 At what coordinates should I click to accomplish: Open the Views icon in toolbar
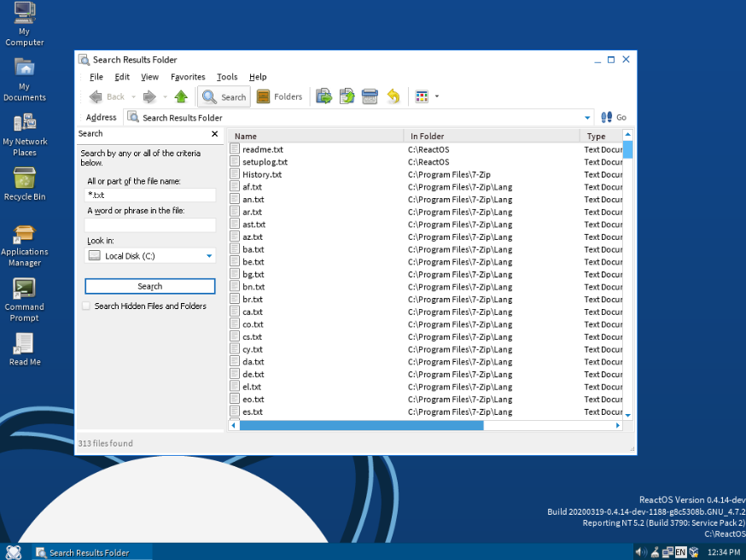coord(422,96)
